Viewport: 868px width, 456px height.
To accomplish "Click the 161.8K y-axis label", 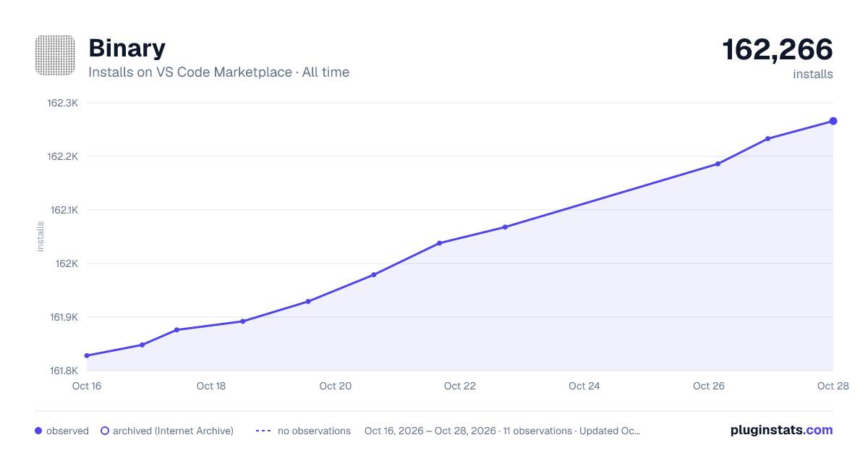I will coord(63,371).
